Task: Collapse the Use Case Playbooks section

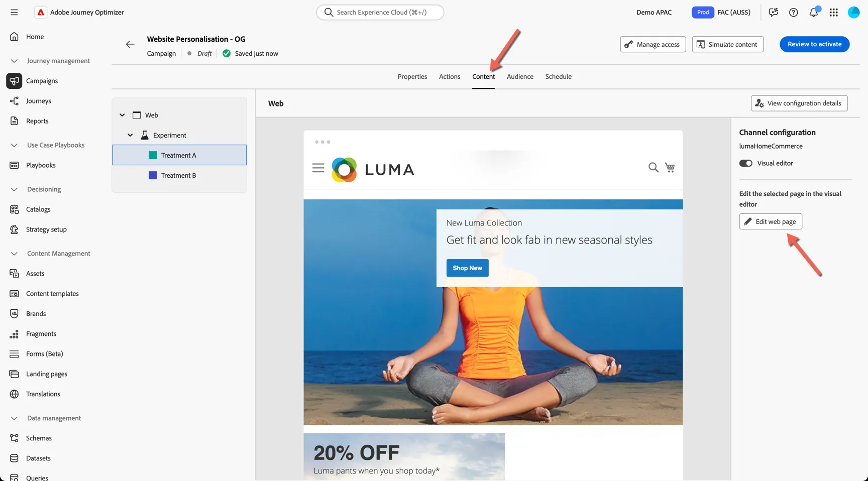Action: 14,145
